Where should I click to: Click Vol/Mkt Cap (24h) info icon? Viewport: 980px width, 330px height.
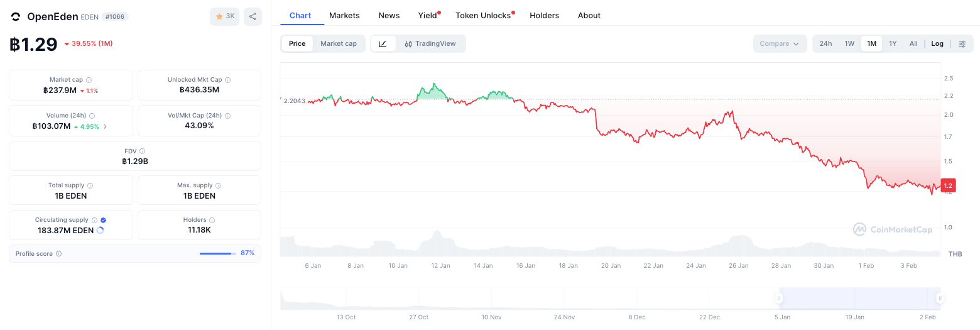pos(227,116)
